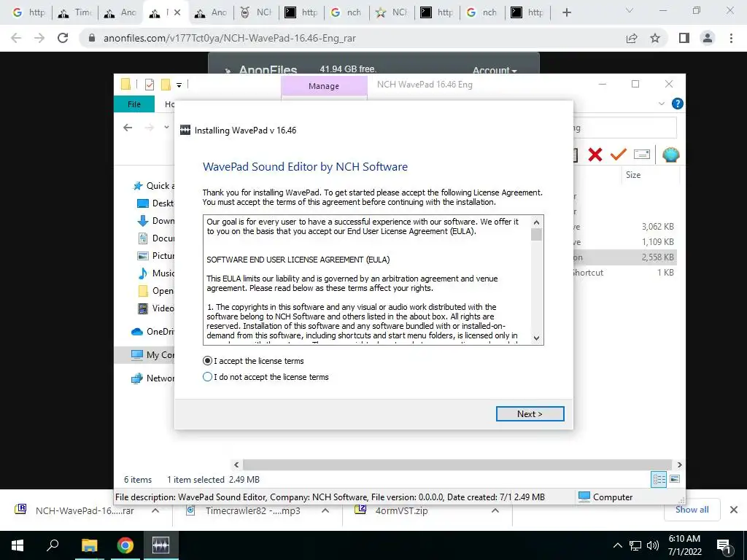Open the notification center
The height and width of the screenshot is (560, 747).
pos(724,545)
